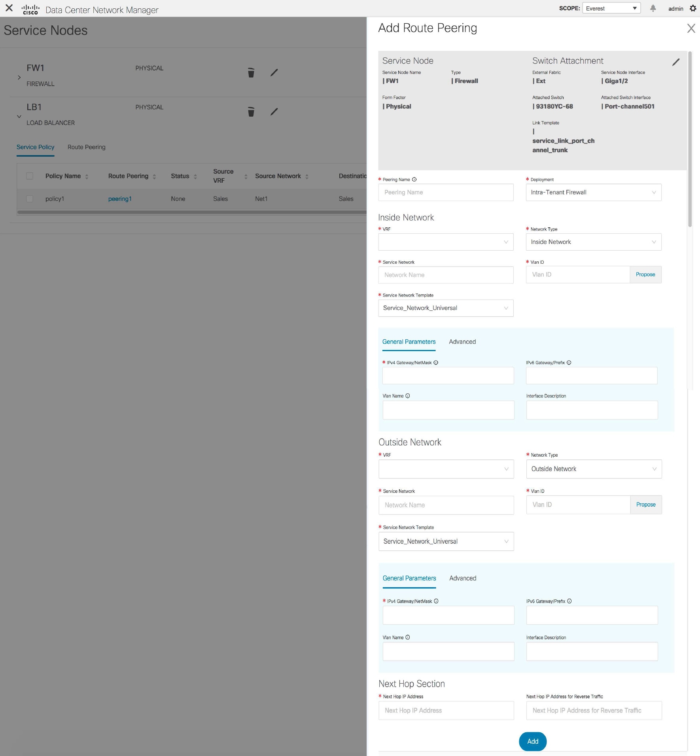The width and height of the screenshot is (700, 756).
Task: Click Next Hop IP Address for Reverse Traffic field
Action: point(594,711)
